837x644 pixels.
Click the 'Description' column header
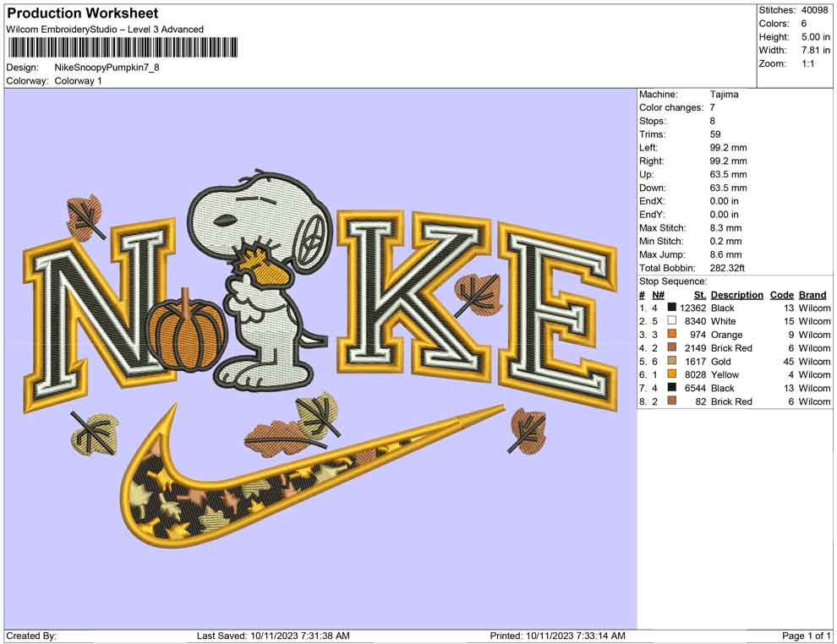click(737, 295)
